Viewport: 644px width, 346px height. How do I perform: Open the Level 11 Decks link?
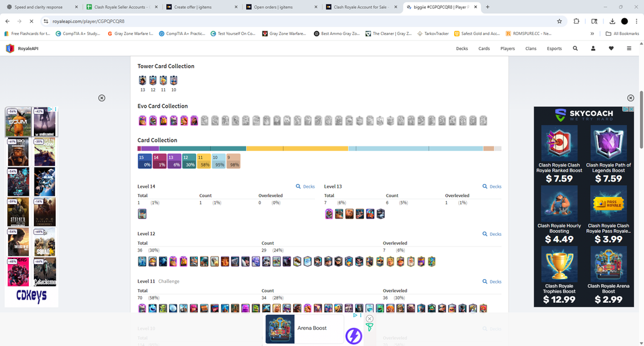tap(492, 282)
